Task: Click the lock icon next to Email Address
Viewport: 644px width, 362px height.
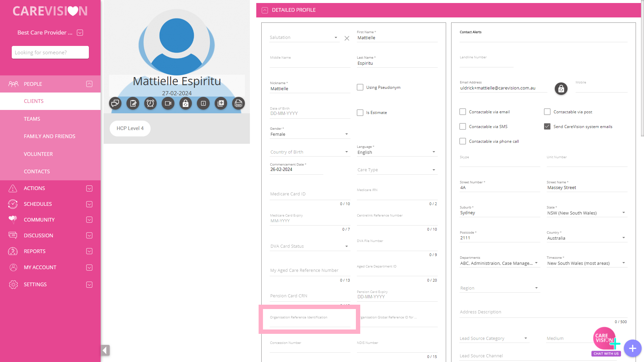Action: 561,89
